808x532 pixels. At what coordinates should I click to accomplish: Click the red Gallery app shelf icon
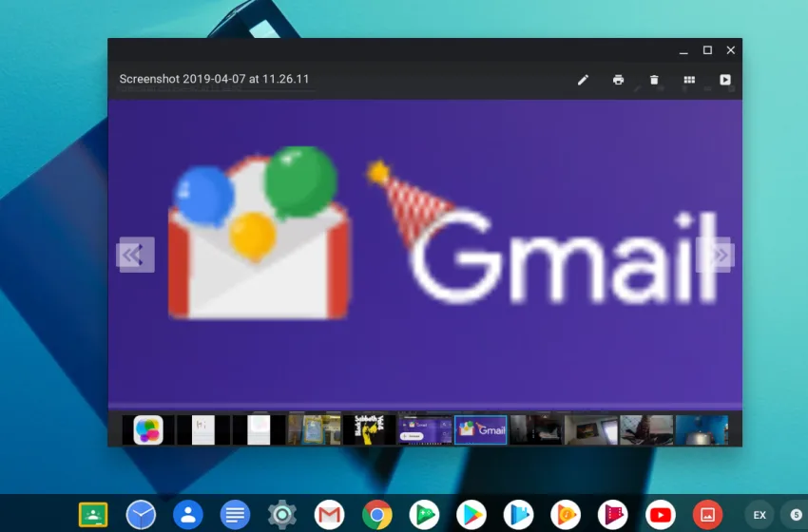[707, 515]
